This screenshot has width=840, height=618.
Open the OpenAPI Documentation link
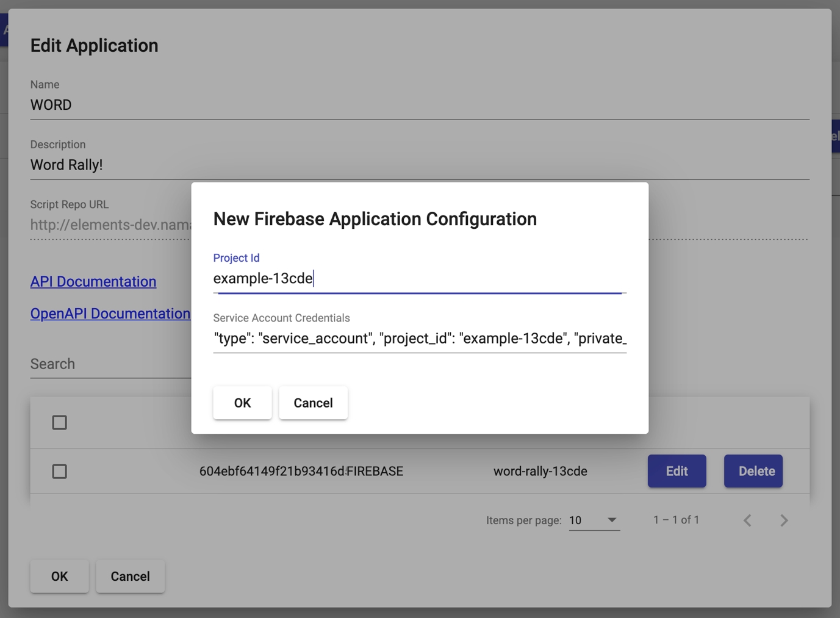[x=110, y=314]
